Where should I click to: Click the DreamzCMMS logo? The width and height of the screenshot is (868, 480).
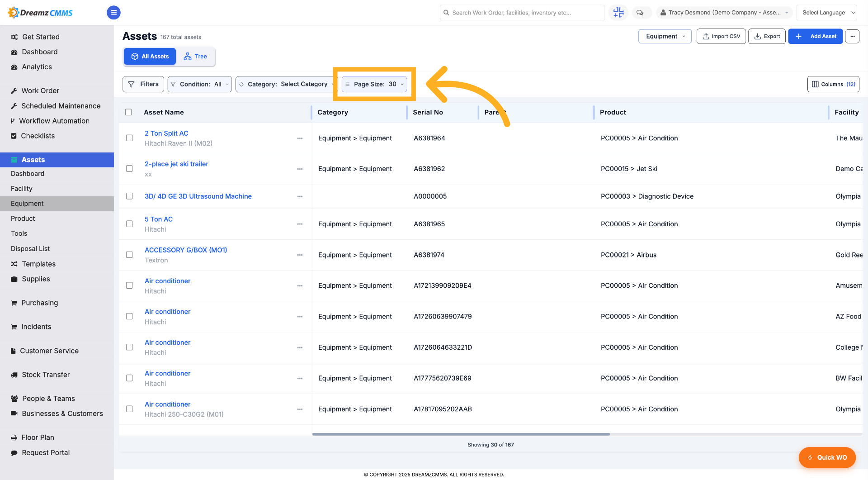40,13
